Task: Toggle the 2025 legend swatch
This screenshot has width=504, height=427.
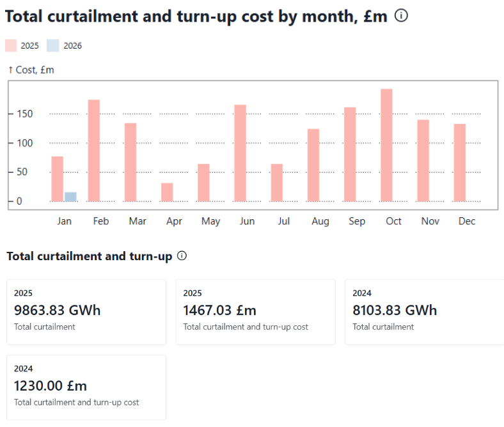Action: point(12,45)
